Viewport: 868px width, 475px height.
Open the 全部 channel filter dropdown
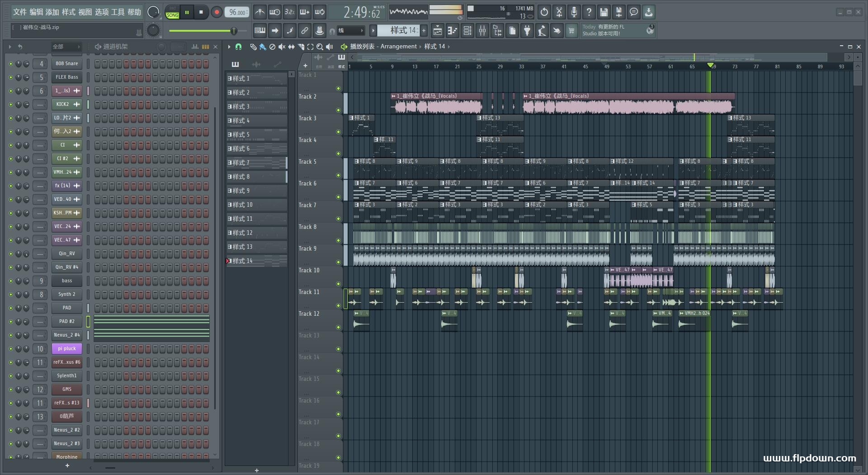click(x=66, y=47)
